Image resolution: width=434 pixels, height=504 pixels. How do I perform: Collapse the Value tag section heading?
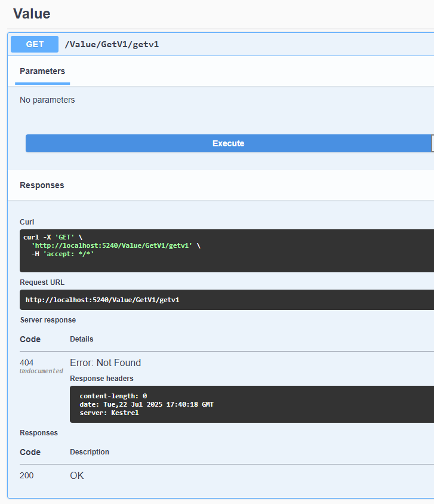pos(32,14)
